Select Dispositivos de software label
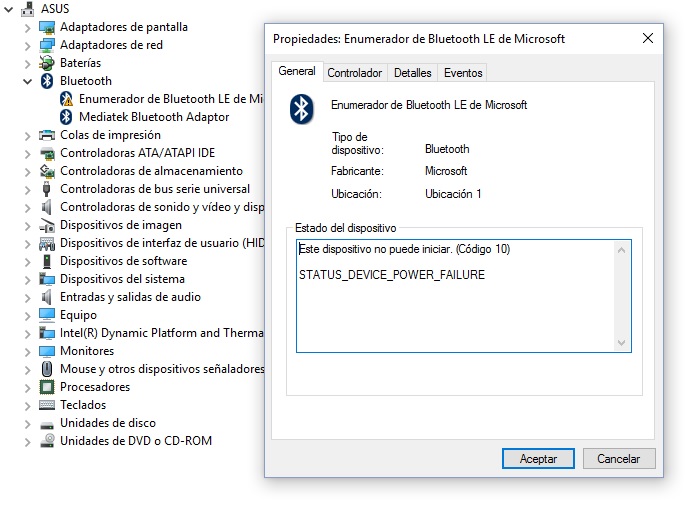The width and height of the screenshot is (687, 523). 124,261
